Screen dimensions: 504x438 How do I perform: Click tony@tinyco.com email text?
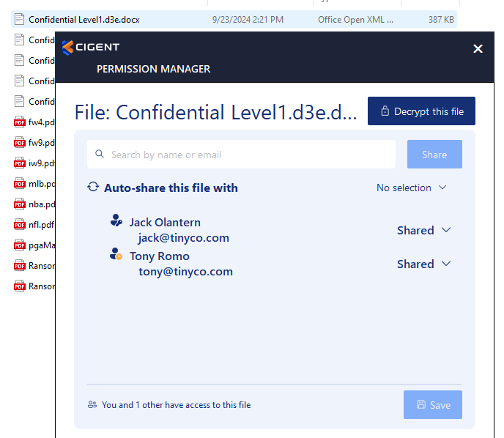pos(185,272)
